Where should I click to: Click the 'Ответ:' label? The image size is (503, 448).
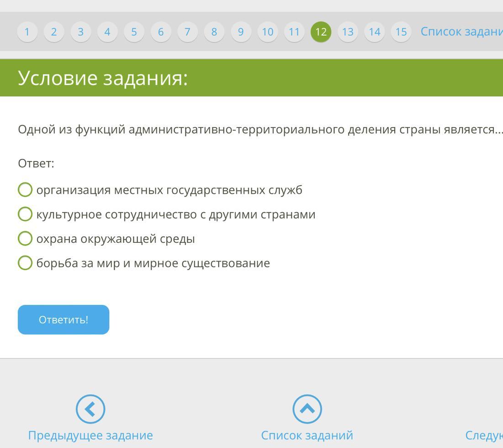click(x=36, y=163)
